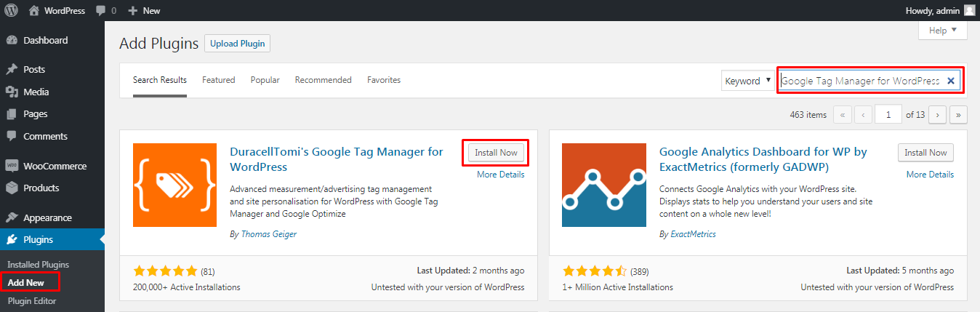Open the Keyword search type dropdown
Viewport: 980px width, 312px height.
tap(748, 81)
